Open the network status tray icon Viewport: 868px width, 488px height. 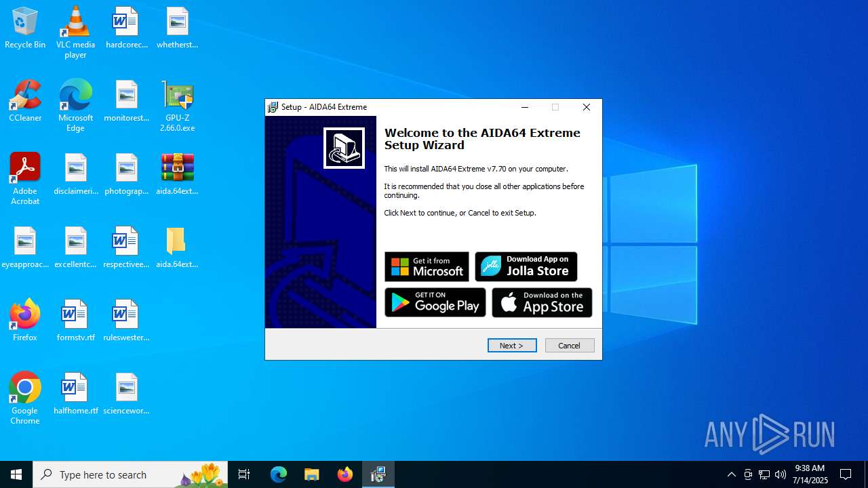764,474
